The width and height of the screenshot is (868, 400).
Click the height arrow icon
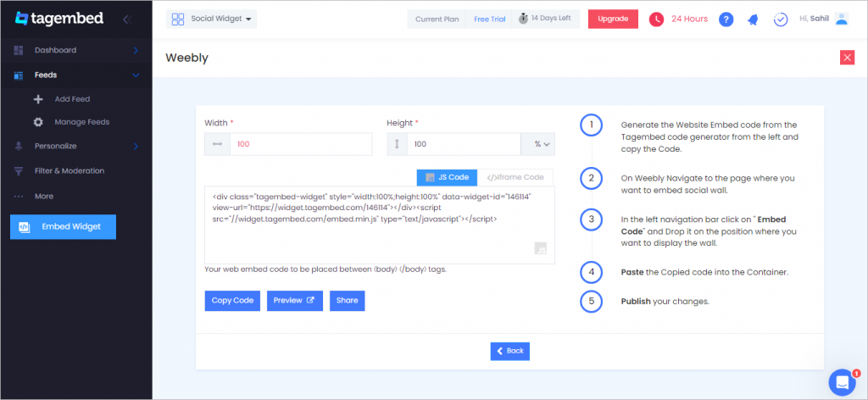397,144
